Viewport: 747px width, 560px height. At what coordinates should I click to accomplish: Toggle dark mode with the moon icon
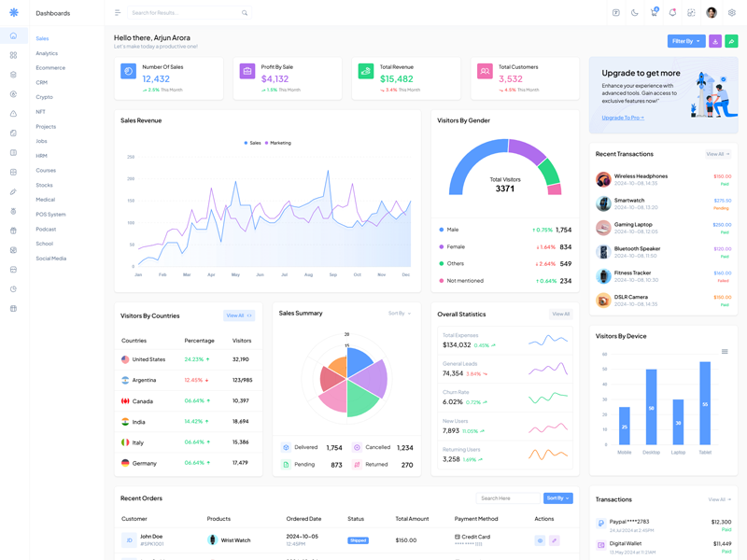click(635, 13)
